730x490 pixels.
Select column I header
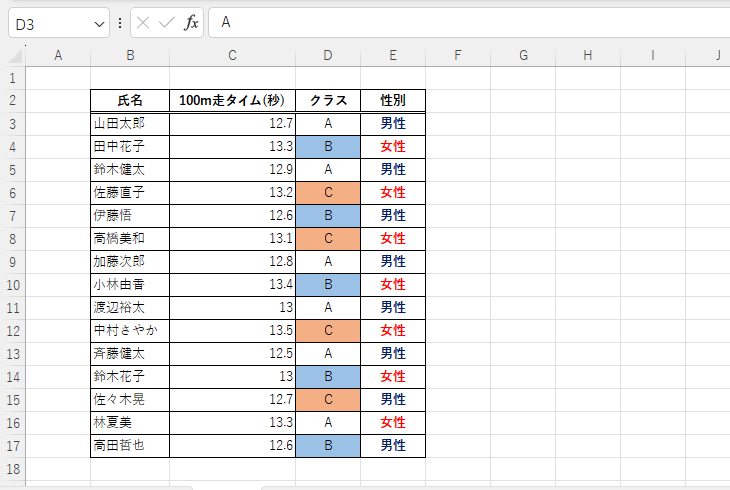point(653,55)
